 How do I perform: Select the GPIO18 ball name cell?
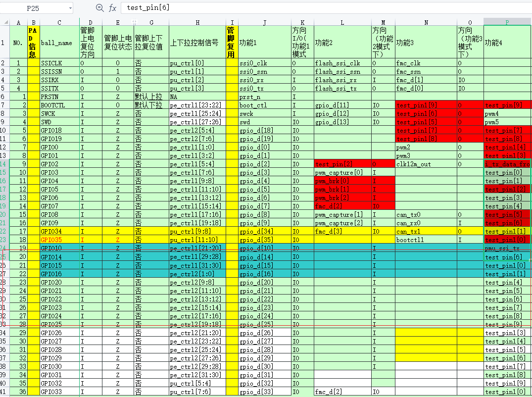coord(59,130)
